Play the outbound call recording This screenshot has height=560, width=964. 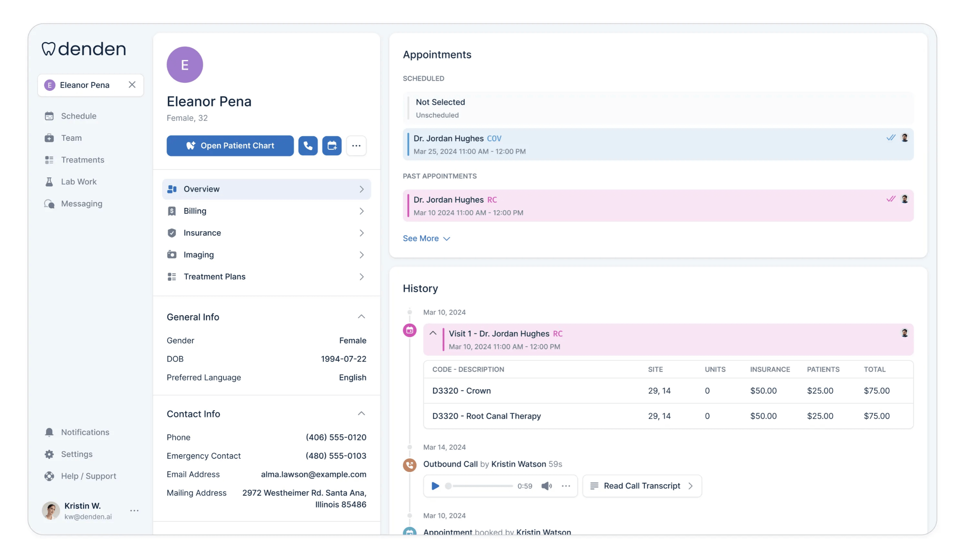click(435, 486)
